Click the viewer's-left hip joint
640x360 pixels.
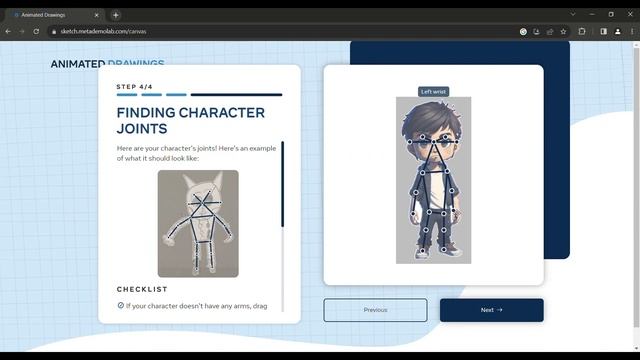pyautogui.click(x=429, y=212)
